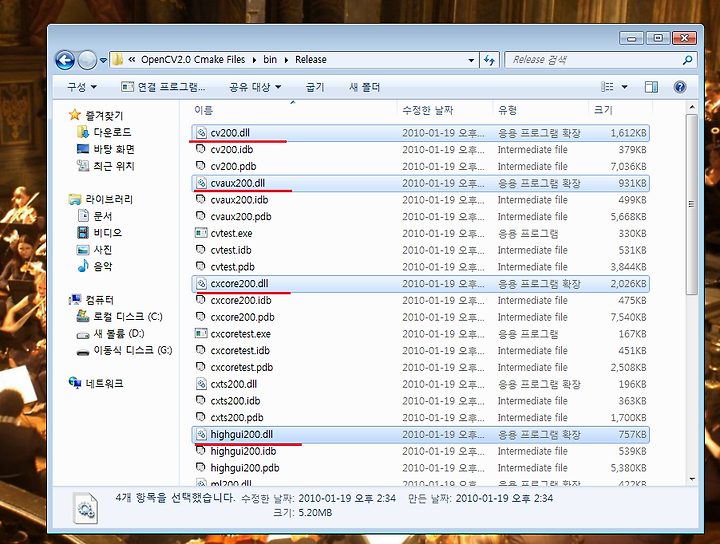This screenshot has width=720, height=544.
Task: Select the cxcoretest.idb file
Action: point(420,350)
